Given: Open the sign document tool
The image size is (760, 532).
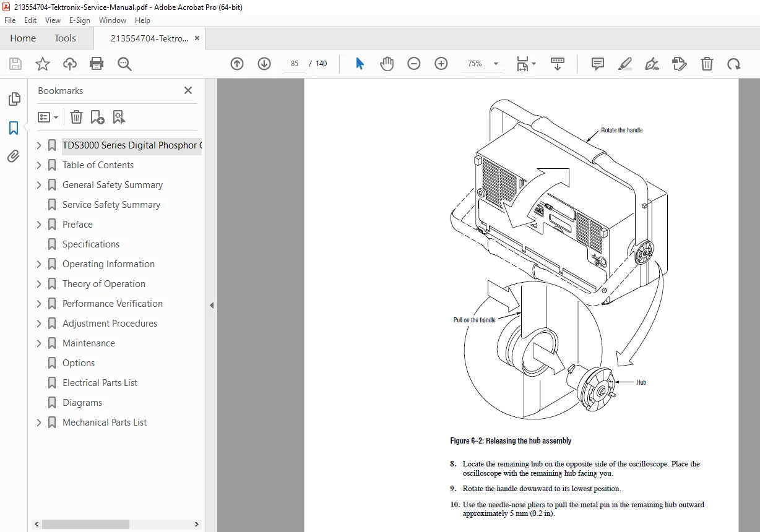Looking at the screenshot, I should [x=652, y=64].
